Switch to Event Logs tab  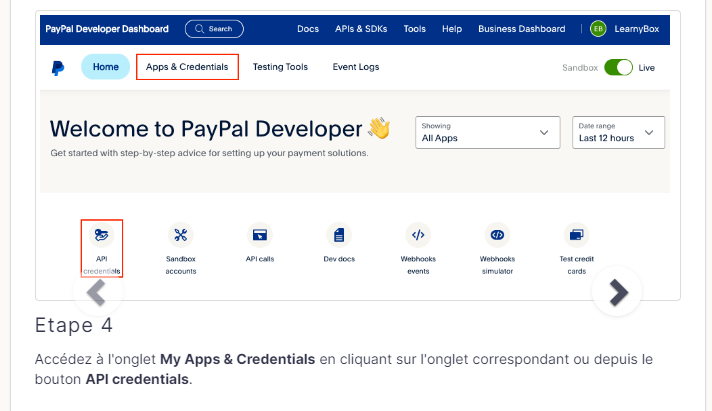click(x=356, y=67)
